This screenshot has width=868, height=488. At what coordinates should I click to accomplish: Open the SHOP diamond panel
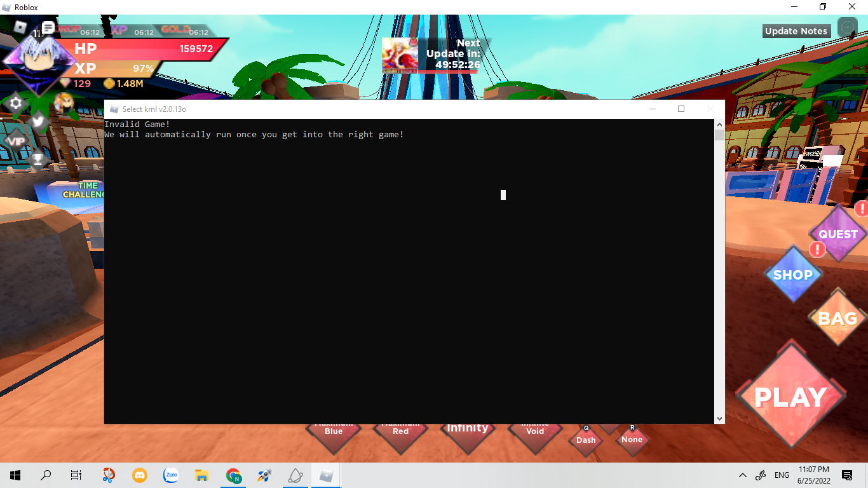[793, 275]
